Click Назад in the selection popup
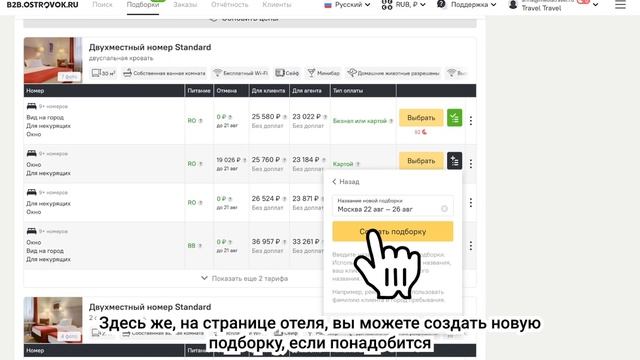Viewport: 640px width, 360px height. point(346,182)
